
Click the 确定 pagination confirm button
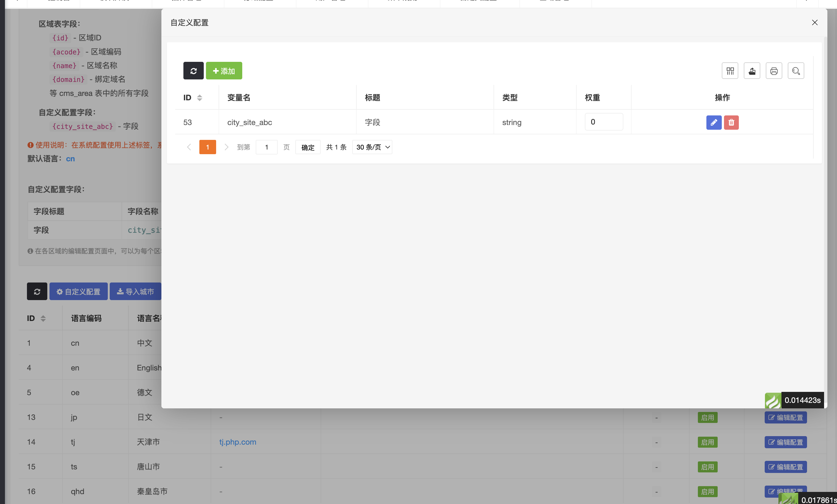307,147
